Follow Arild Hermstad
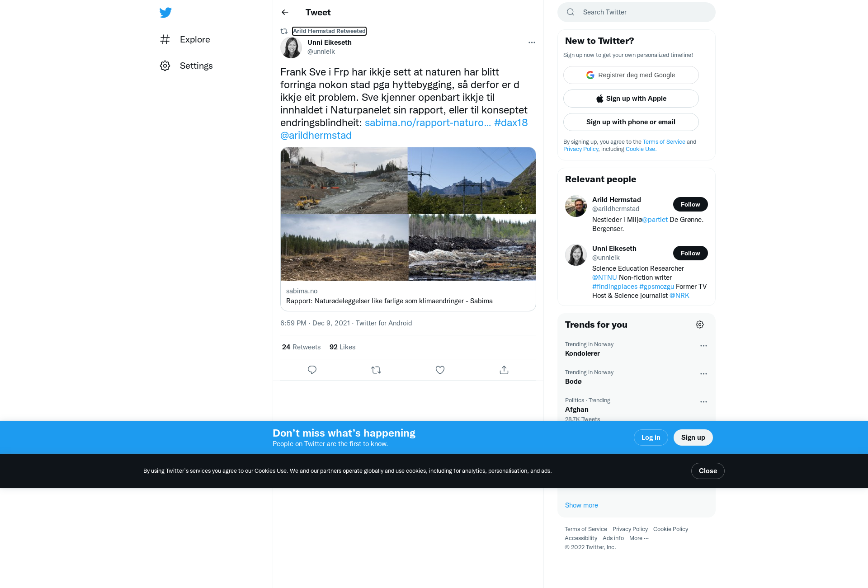 [690, 204]
